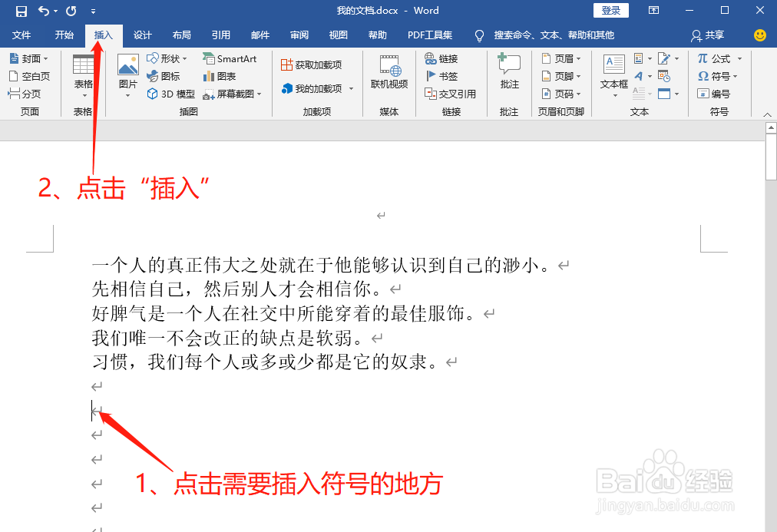Click the 编号 number button
Image resolution: width=777 pixels, height=532 pixels.
(x=713, y=94)
